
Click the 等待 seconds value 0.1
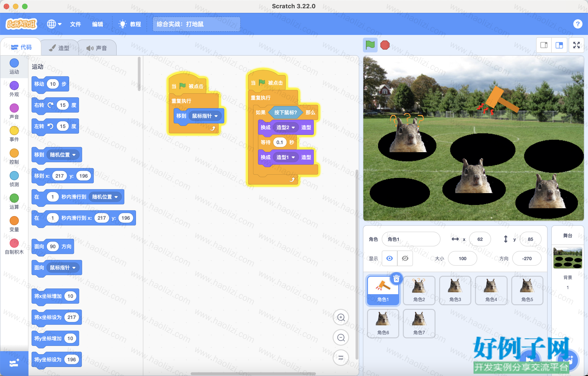click(280, 142)
